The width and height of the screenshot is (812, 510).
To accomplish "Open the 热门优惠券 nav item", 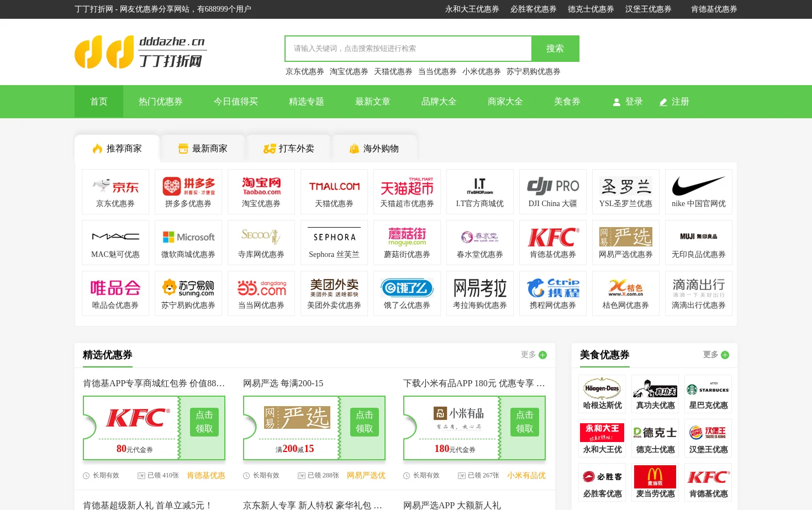I will pos(161,102).
